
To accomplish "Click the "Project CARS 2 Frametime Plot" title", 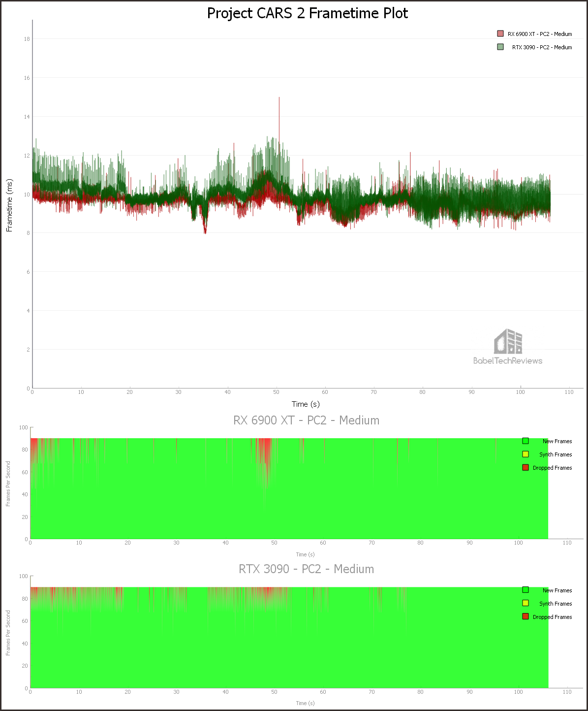I will [x=308, y=13].
